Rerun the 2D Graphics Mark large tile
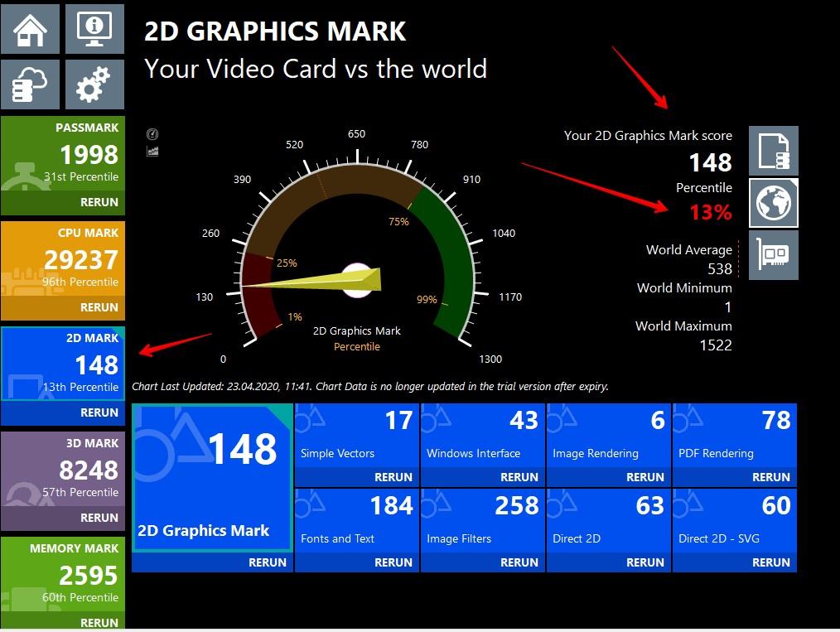The height and width of the screenshot is (632, 840). tap(268, 562)
